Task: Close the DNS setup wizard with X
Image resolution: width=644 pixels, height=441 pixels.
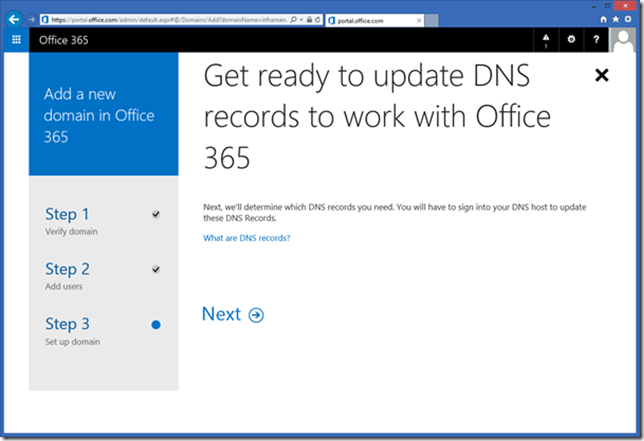Action: tap(601, 75)
